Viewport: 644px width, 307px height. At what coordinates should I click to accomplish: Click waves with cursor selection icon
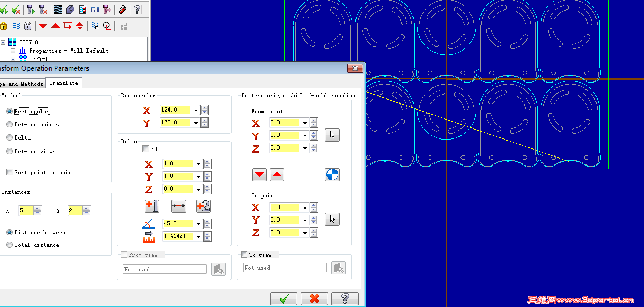coord(95,26)
